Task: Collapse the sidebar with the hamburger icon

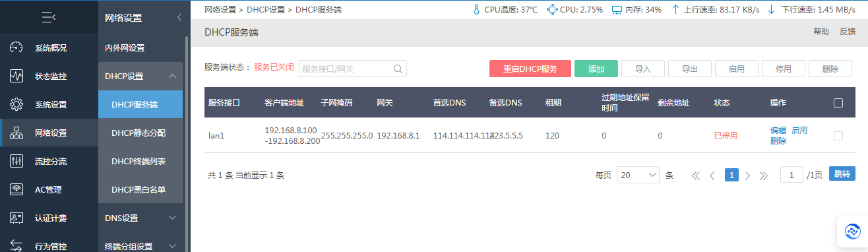Action: click(49, 18)
